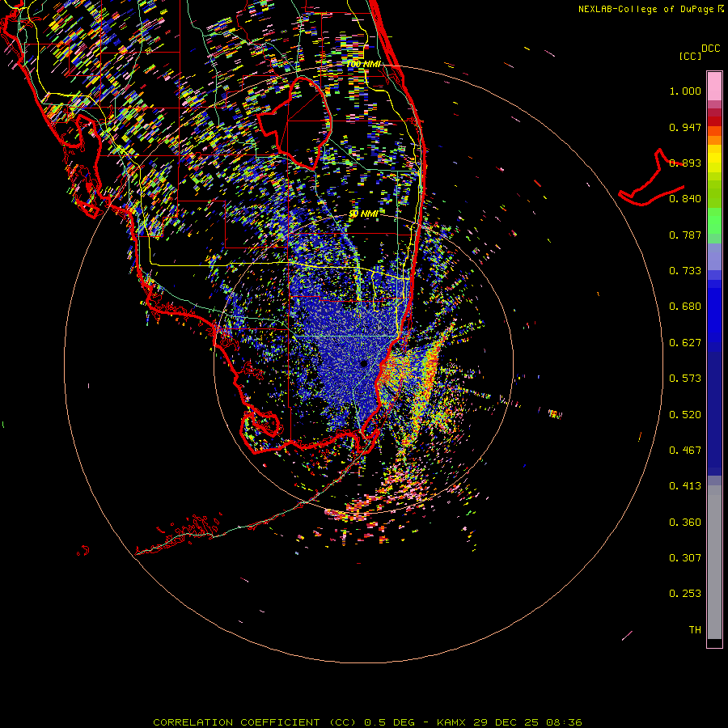Click the 0.5 DEG elevation text

coord(389,722)
